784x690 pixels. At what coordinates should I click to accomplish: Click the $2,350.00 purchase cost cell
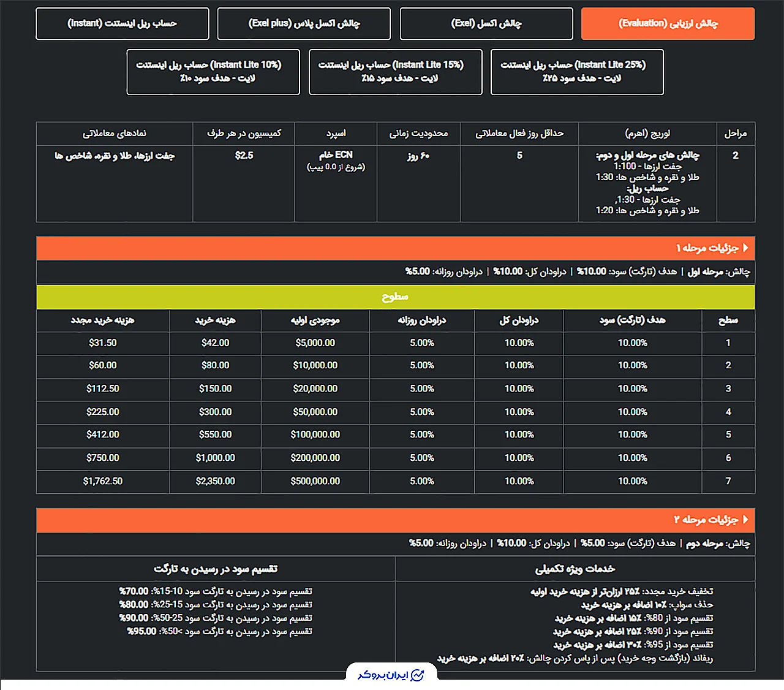pyautogui.click(x=216, y=482)
